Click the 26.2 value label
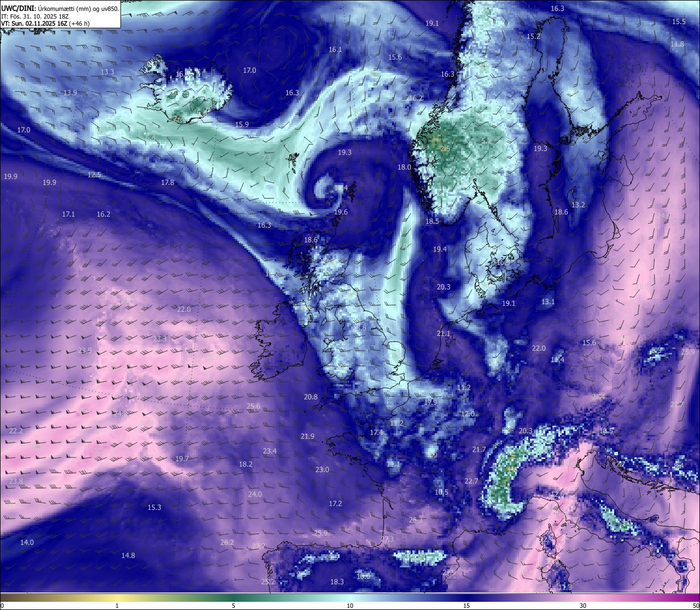This screenshot has height=610, width=700. point(227,542)
